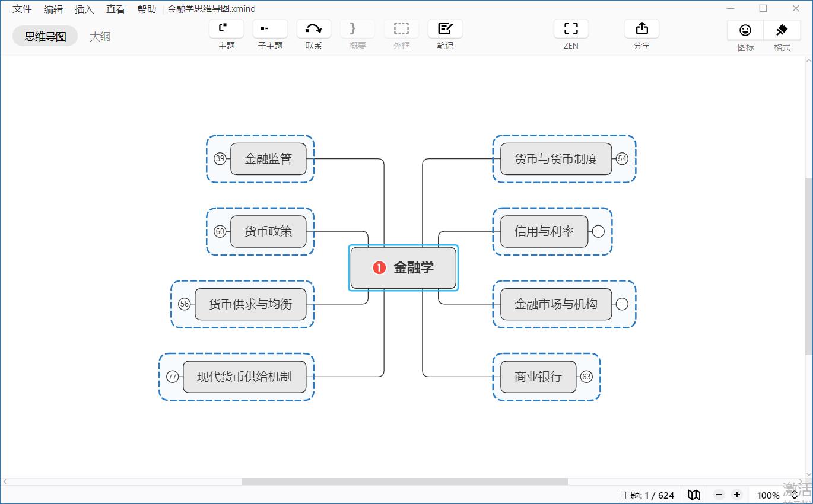Screen dimensions: 813x504
Task: Click the 主题: 1 / 624 status text
Action: click(x=647, y=495)
